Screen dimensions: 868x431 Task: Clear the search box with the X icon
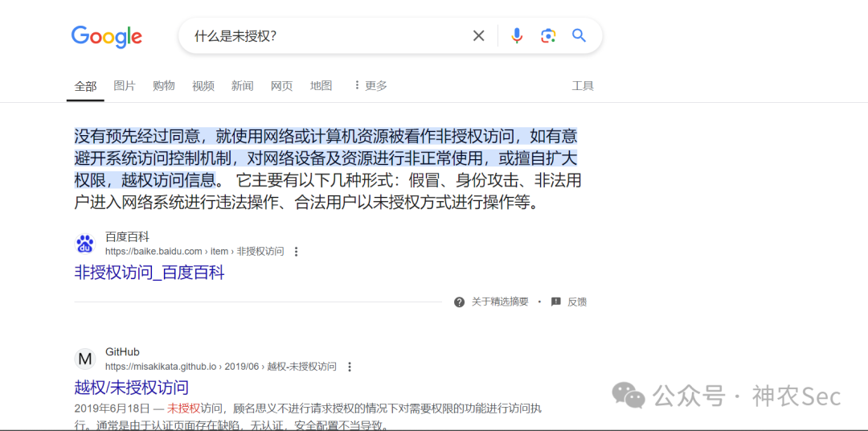point(478,36)
